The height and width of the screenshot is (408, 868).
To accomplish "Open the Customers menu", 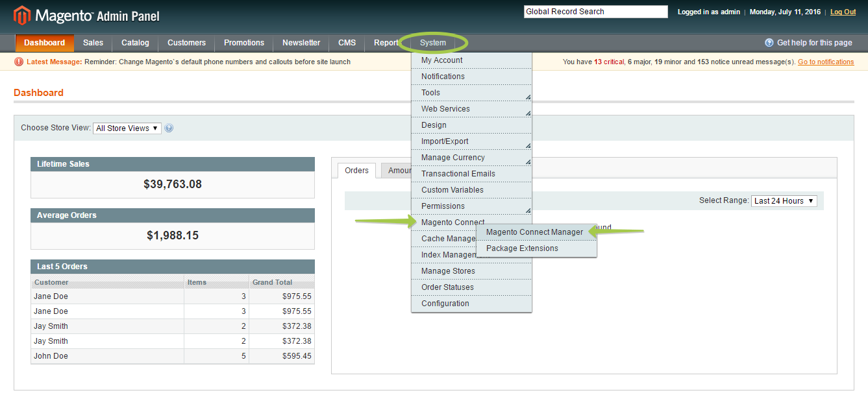I will (x=186, y=43).
